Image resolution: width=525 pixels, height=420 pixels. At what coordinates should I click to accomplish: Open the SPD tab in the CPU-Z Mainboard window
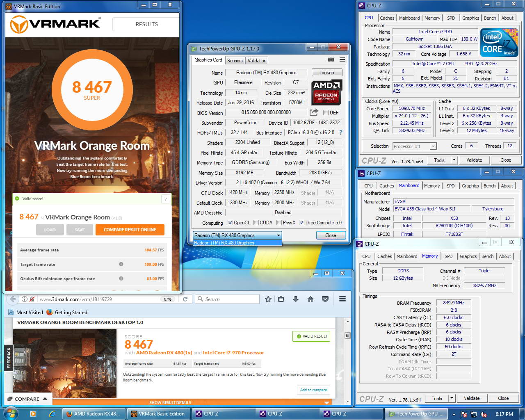(451, 186)
